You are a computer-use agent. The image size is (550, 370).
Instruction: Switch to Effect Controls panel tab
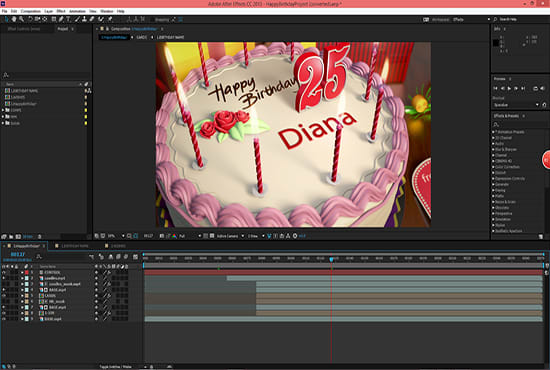coord(24,29)
